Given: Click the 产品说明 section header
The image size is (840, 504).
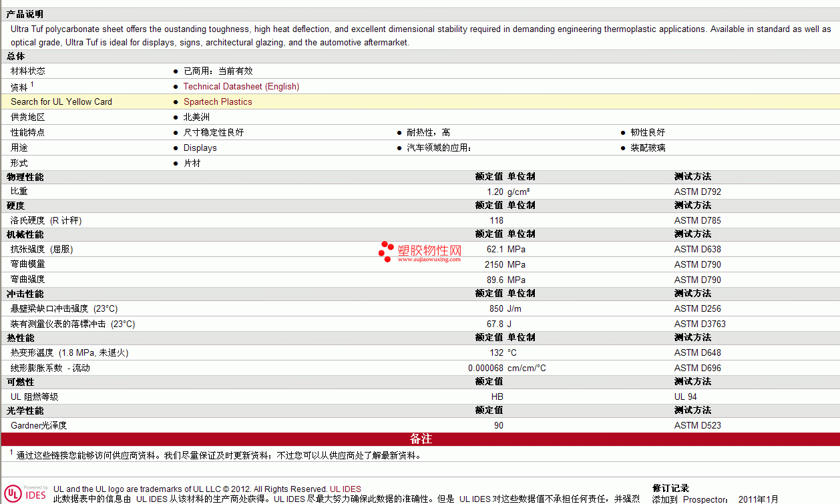Looking at the screenshot, I should pyautogui.click(x=25, y=14).
